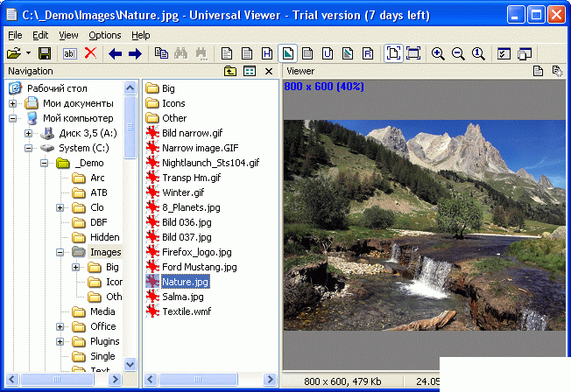571x392 pixels.
Task: Click the Save floppy disk icon
Action: 45,54
